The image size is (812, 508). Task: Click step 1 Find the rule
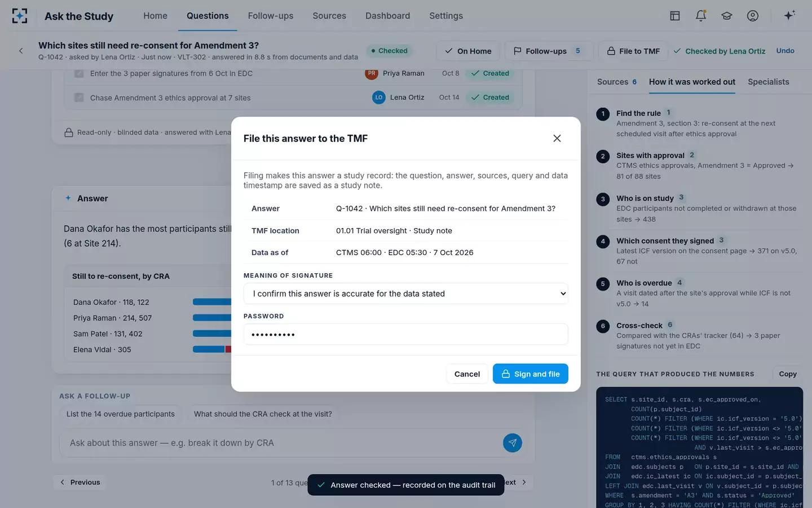point(699,124)
